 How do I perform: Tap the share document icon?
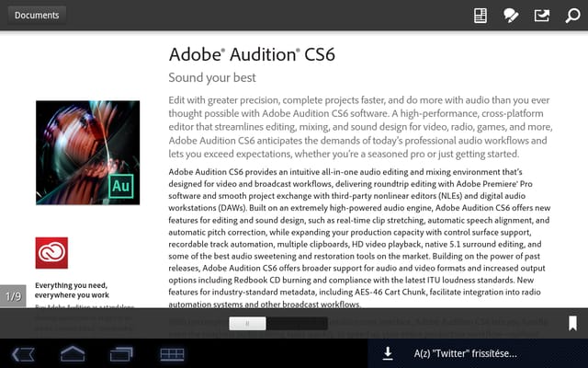click(541, 16)
